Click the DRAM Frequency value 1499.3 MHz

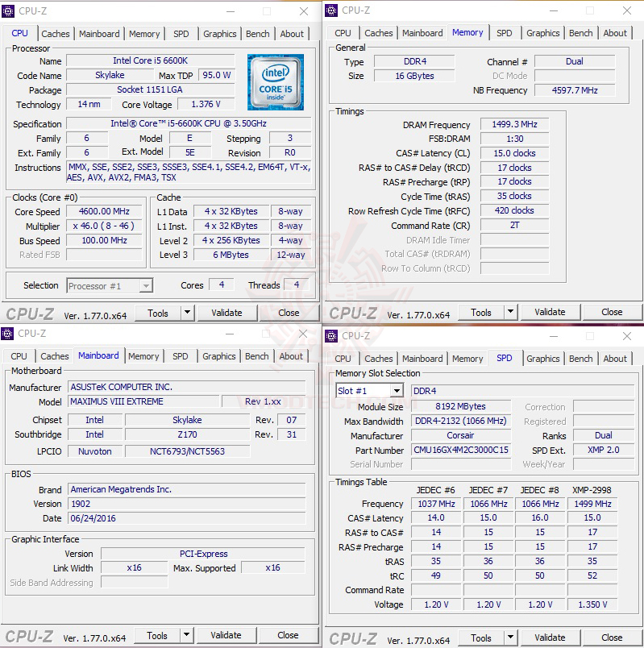514,124
